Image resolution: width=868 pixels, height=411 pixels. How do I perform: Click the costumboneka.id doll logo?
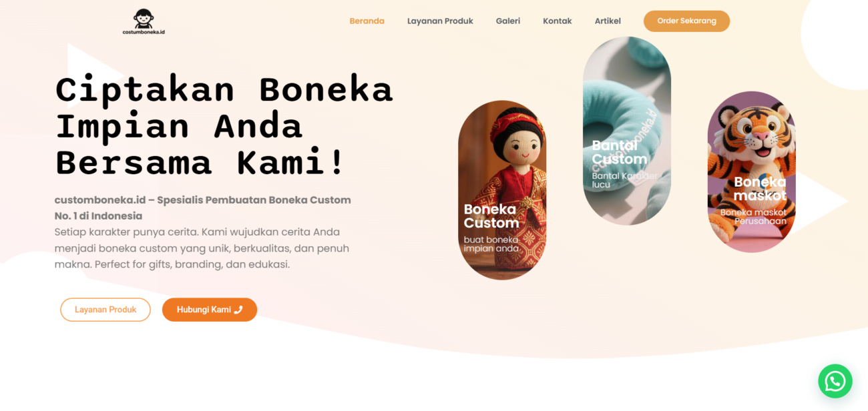(x=144, y=21)
